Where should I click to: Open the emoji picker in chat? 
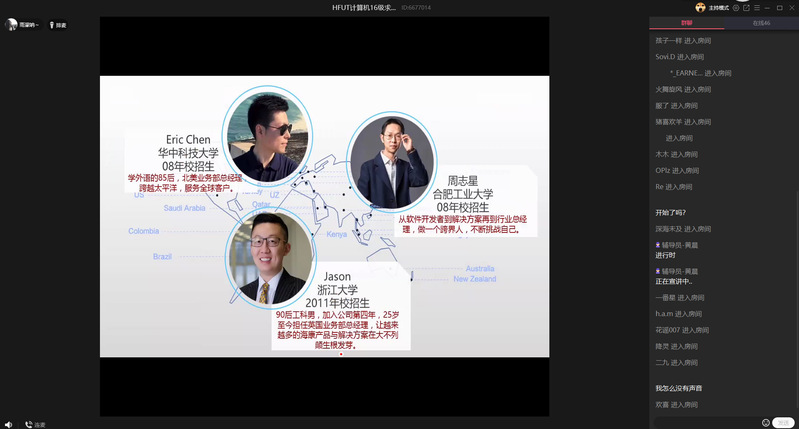[766, 422]
